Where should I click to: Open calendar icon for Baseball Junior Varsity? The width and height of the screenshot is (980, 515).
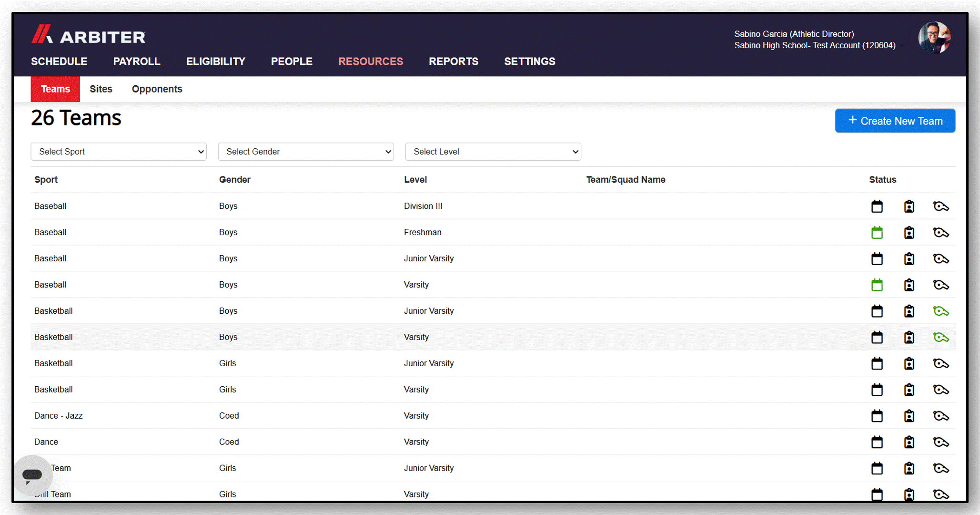(x=877, y=258)
